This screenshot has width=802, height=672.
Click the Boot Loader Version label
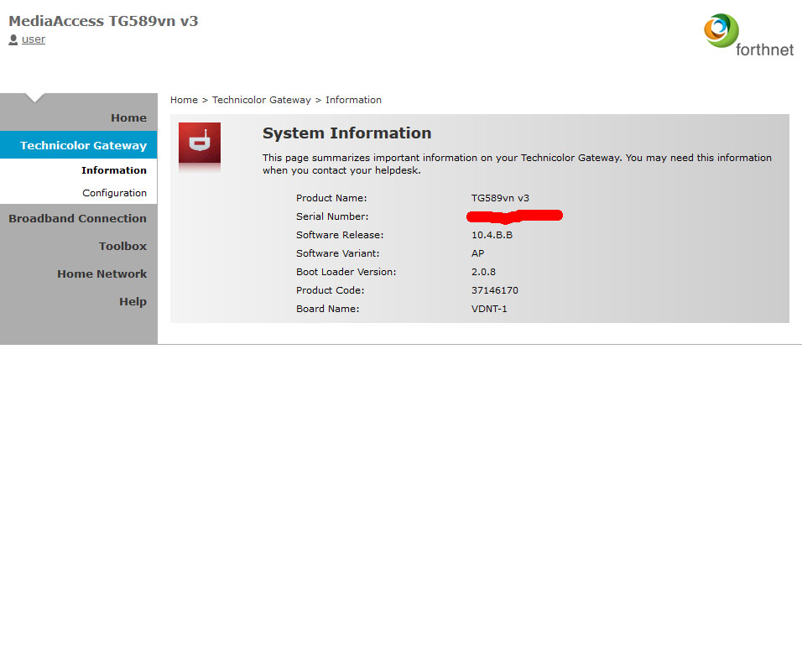point(346,272)
